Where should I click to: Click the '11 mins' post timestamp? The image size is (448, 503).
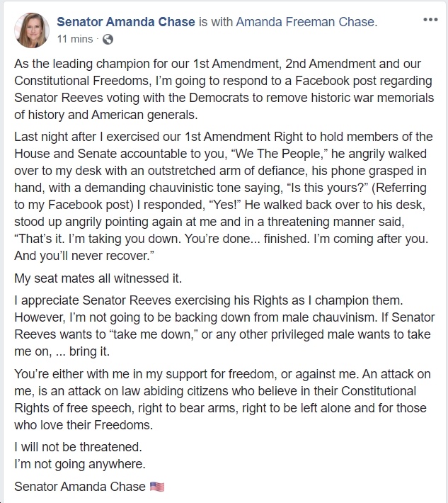pyautogui.click(x=75, y=39)
